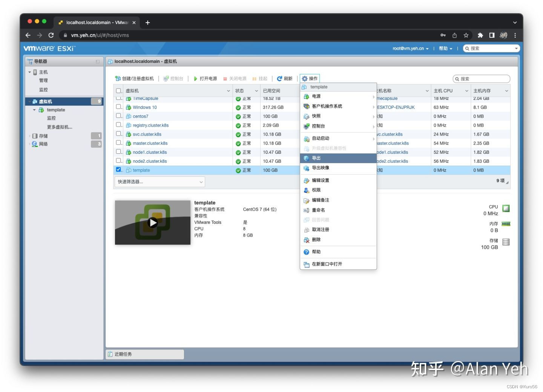Choose Unregister (取消注册) menu item
543x392 pixels.
pyautogui.click(x=338, y=230)
